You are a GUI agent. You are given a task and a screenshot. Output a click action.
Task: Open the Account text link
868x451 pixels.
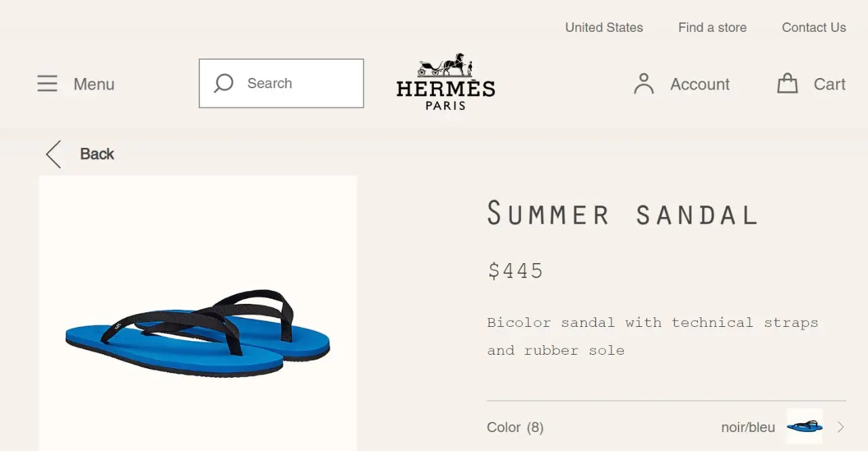point(700,84)
